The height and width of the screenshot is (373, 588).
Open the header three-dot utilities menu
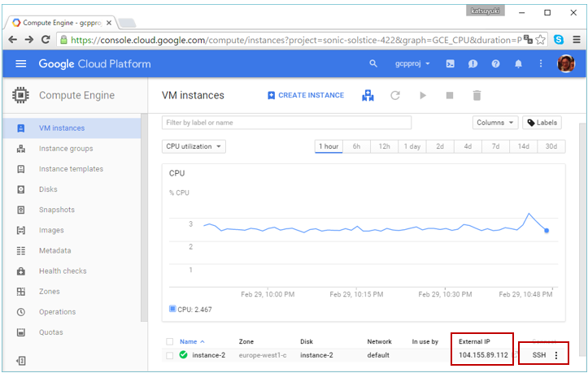[x=541, y=63]
